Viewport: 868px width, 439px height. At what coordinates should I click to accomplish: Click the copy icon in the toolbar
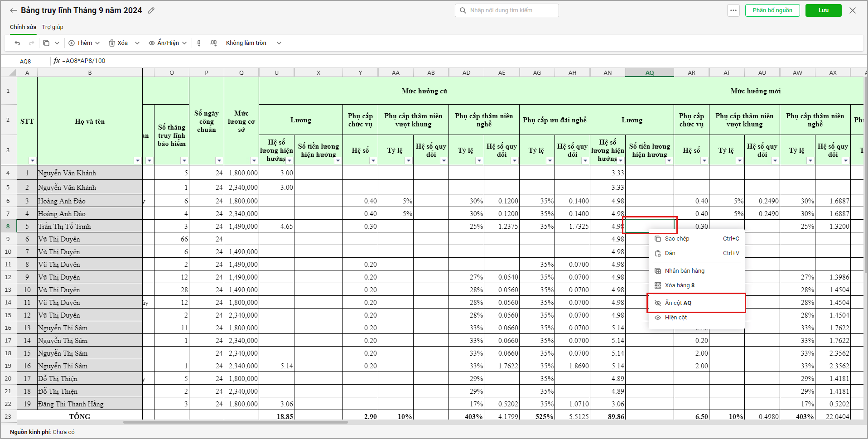coord(46,43)
